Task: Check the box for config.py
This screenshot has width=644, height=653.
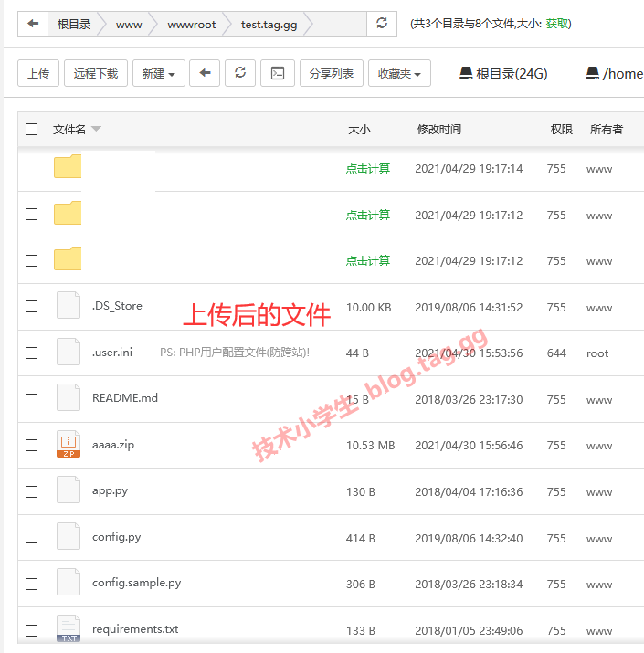Action: point(32,538)
